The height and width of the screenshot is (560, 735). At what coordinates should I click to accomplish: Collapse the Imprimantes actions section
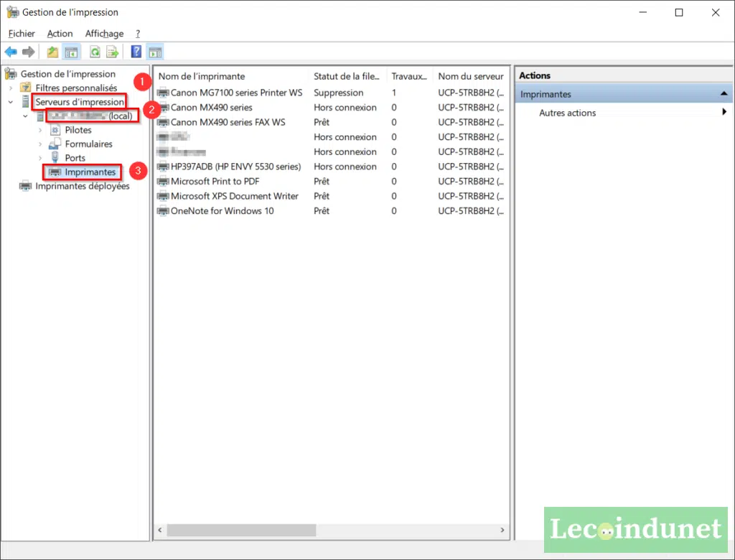tap(724, 94)
